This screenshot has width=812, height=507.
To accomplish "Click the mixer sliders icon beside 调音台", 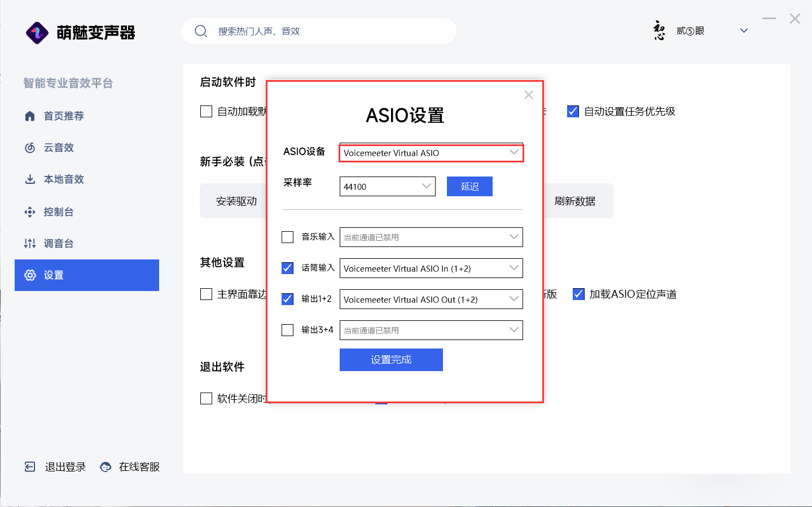I will (x=30, y=244).
